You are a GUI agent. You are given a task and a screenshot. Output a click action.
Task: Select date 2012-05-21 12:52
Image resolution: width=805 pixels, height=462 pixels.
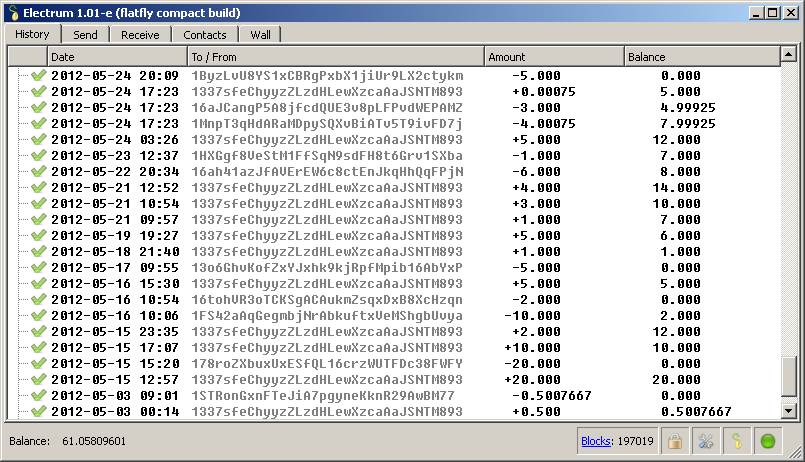115,187
